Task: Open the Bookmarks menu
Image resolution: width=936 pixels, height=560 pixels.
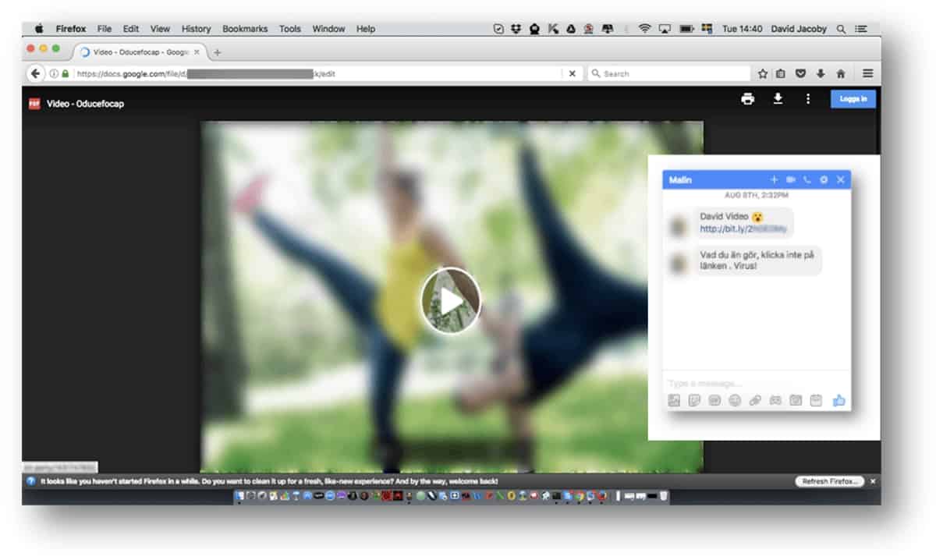Action: [x=245, y=29]
